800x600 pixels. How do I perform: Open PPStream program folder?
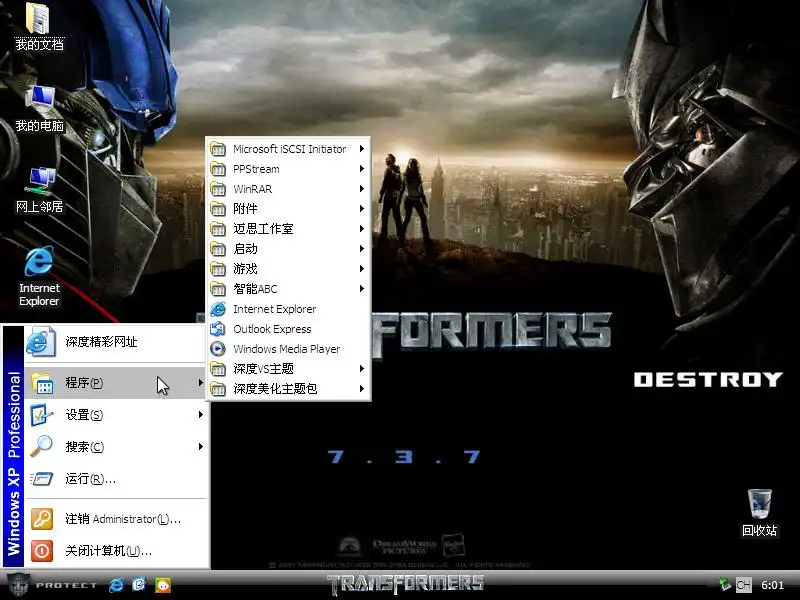click(x=288, y=169)
